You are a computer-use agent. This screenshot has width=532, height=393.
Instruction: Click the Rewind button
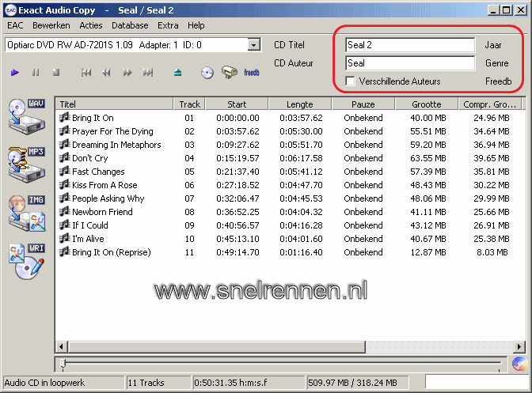click(107, 73)
